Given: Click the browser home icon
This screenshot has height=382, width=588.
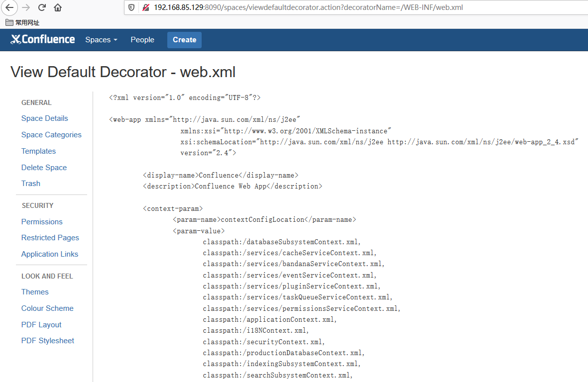Looking at the screenshot, I should coord(57,8).
